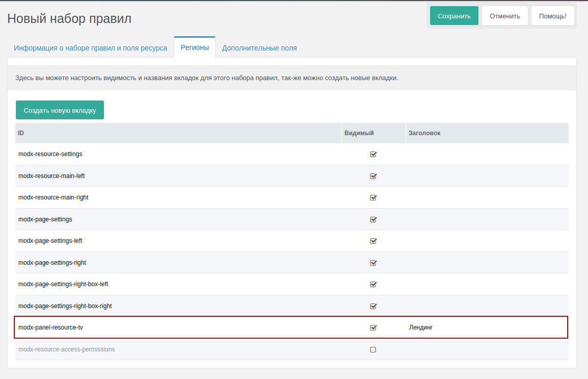Toggle modx-page-settings-right visible checkbox

point(373,263)
